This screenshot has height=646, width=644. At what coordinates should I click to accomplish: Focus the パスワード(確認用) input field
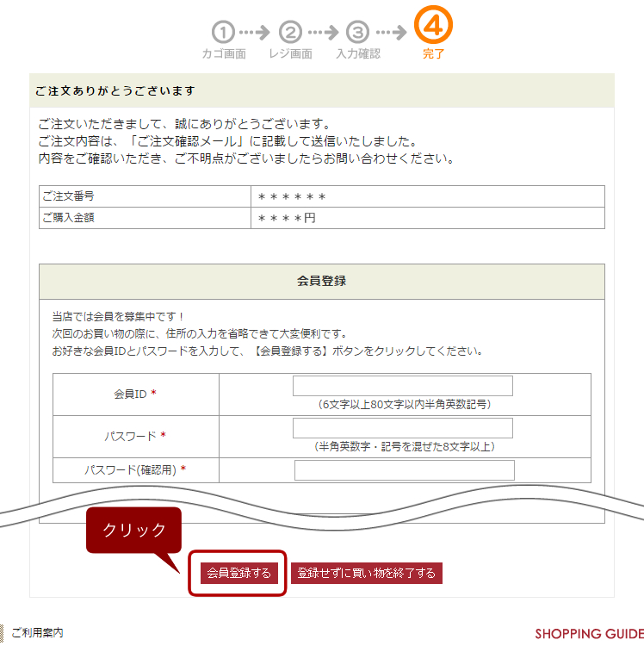[405, 470]
